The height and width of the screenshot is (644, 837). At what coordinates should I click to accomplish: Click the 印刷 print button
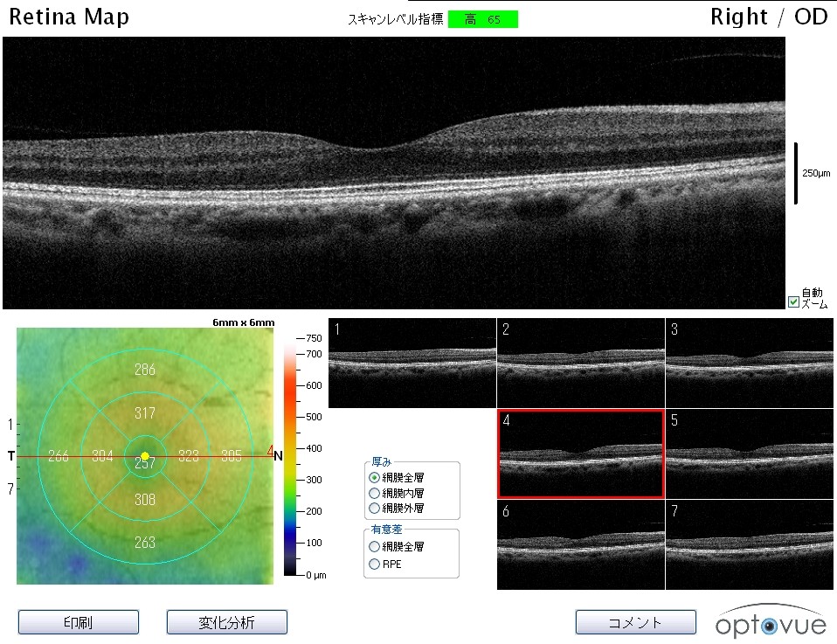coord(79,622)
